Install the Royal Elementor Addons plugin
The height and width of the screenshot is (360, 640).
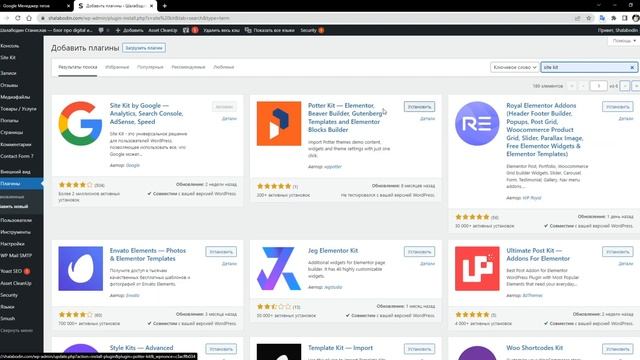618,107
